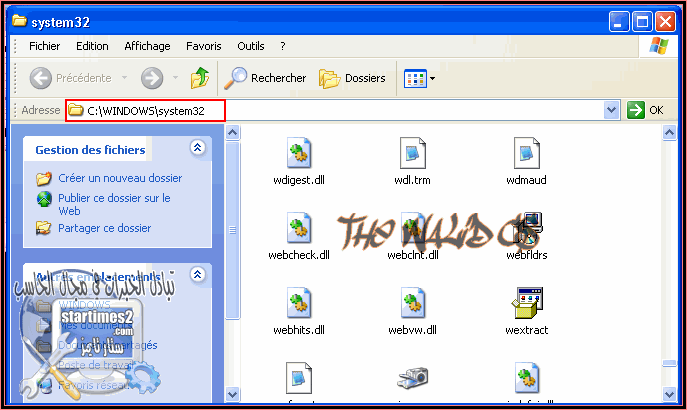Select the camera and scanner icon in bottom row

coord(412,378)
